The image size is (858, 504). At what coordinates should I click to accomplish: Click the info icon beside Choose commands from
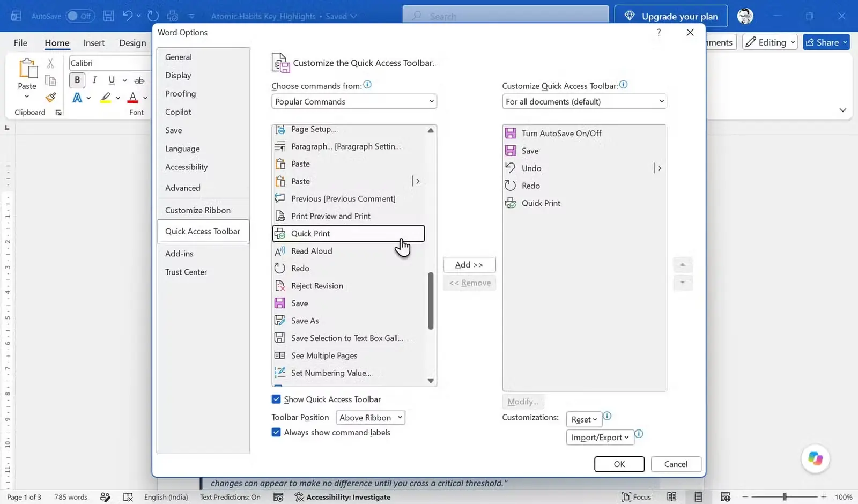(x=367, y=85)
